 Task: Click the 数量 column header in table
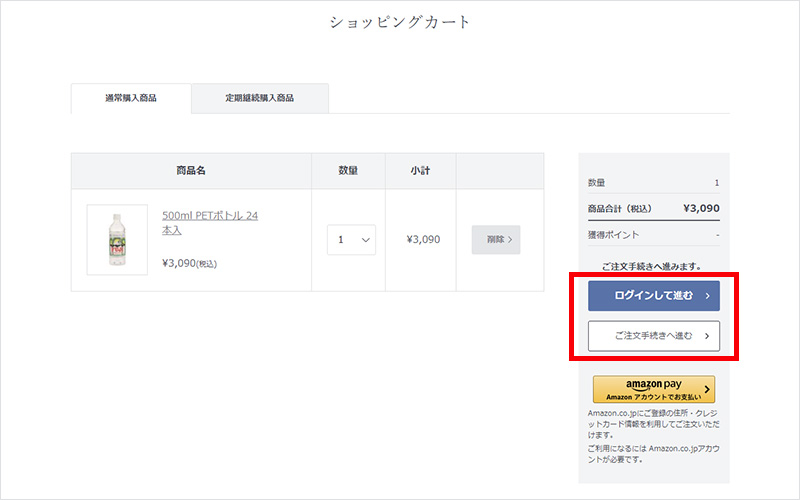[x=348, y=171]
